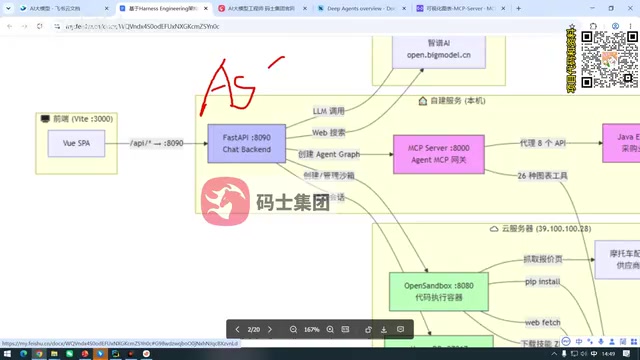Click the "创建 Agent Graph" label
This screenshot has width=640, height=360.
pos(329,154)
